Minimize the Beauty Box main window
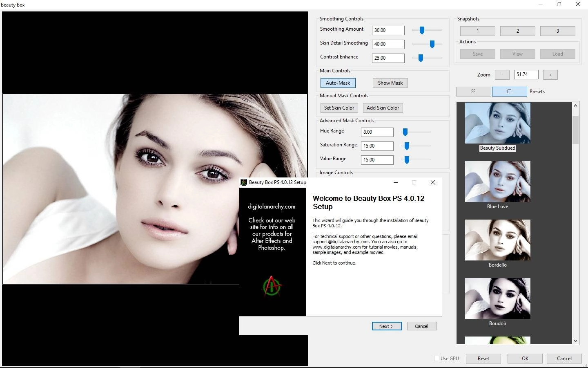 pos(540,4)
